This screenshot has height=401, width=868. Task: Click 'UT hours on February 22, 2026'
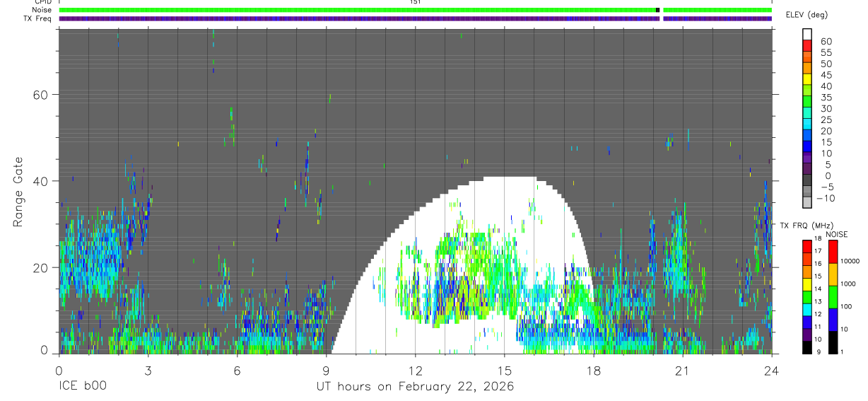[x=414, y=387]
